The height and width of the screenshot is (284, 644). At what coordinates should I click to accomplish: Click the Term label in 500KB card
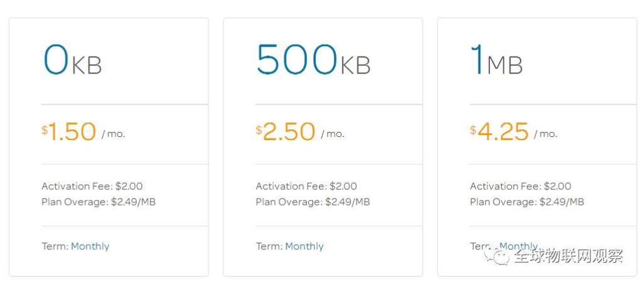point(269,246)
